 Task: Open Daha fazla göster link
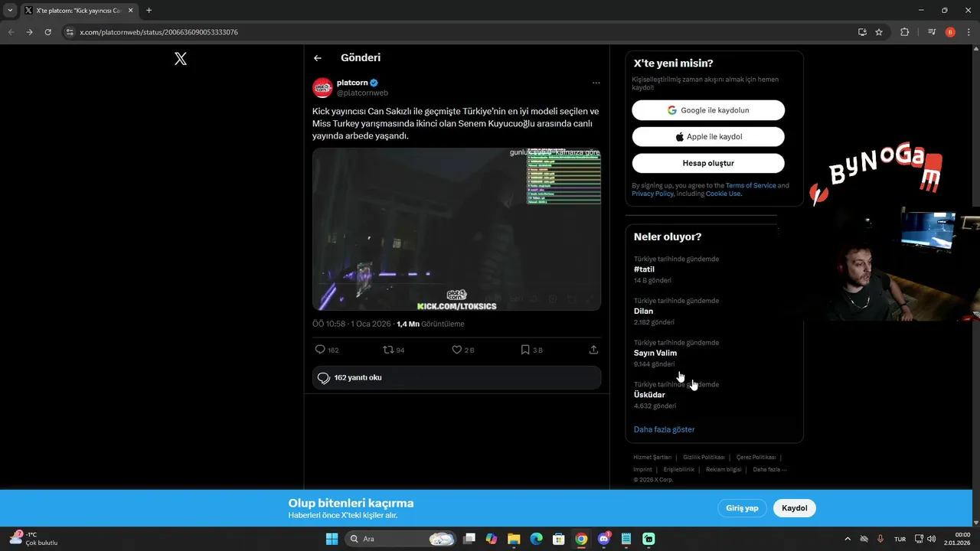coord(664,429)
